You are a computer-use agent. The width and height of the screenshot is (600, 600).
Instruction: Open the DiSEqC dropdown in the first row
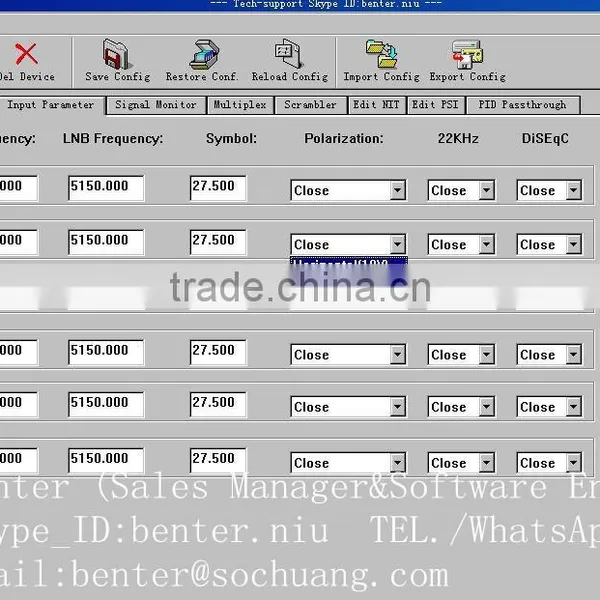pos(574,190)
